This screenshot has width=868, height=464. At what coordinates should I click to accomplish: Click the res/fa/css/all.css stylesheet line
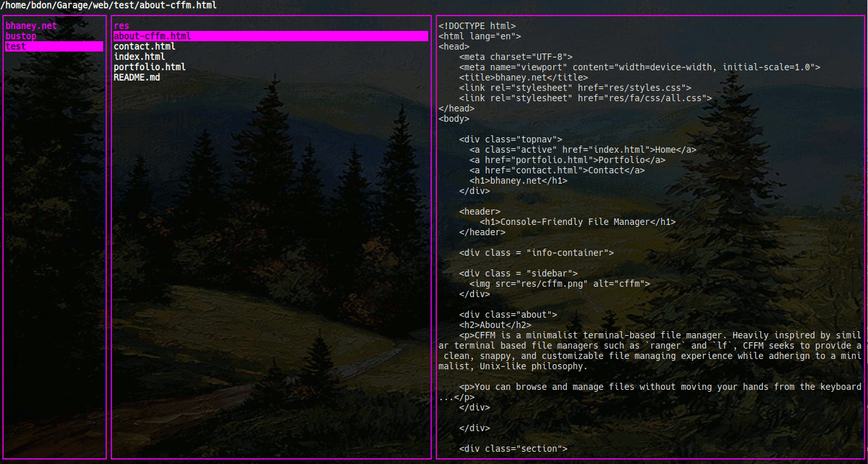point(586,99)
